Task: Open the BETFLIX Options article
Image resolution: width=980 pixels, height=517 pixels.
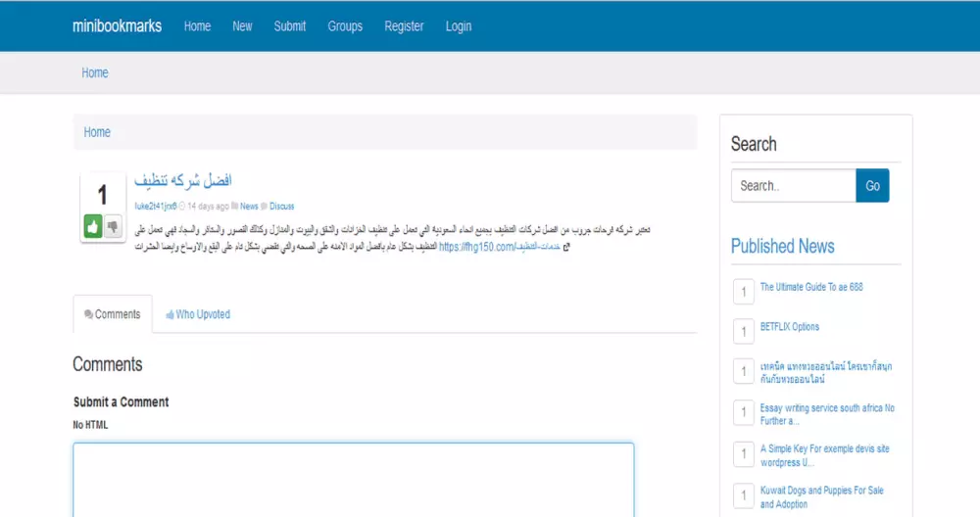Action: pos(789,327)
